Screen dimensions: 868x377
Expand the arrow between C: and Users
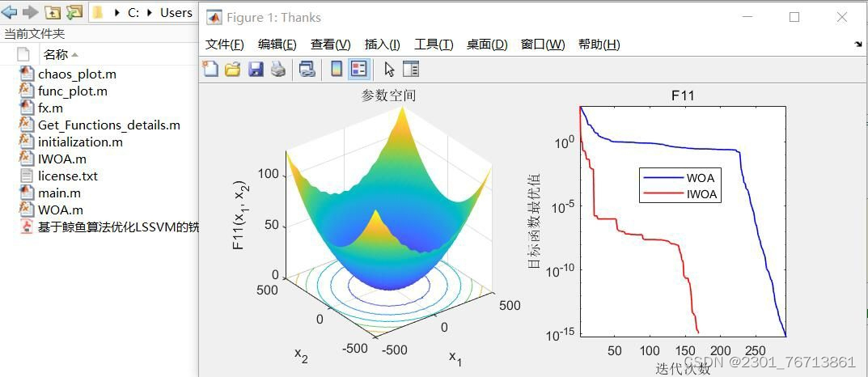(x=150, y=13)
